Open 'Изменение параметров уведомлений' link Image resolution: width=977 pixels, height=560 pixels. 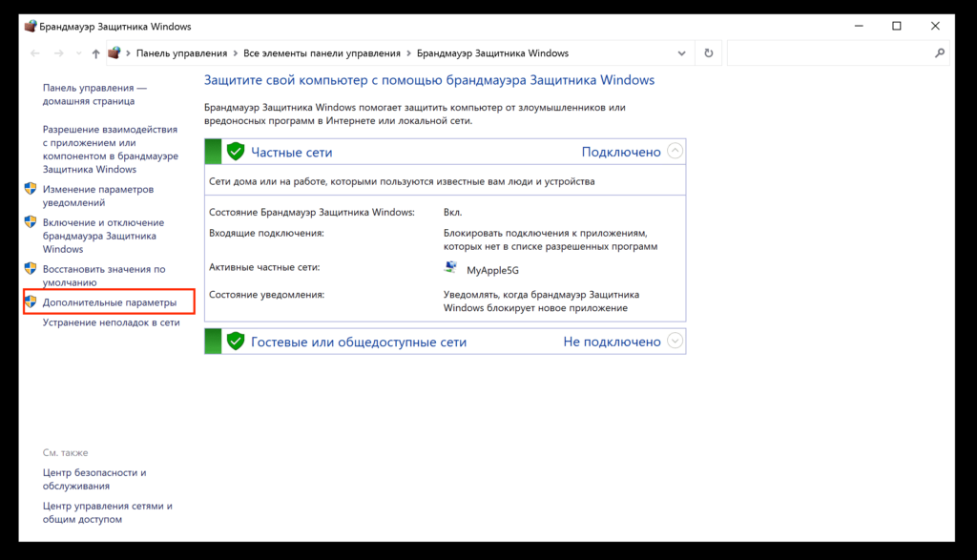98,196
